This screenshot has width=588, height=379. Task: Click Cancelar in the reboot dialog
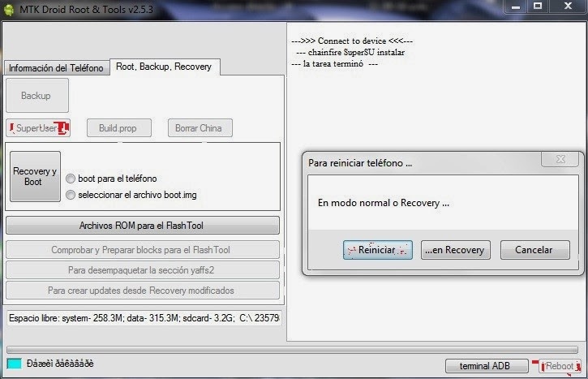pos(534,250)
